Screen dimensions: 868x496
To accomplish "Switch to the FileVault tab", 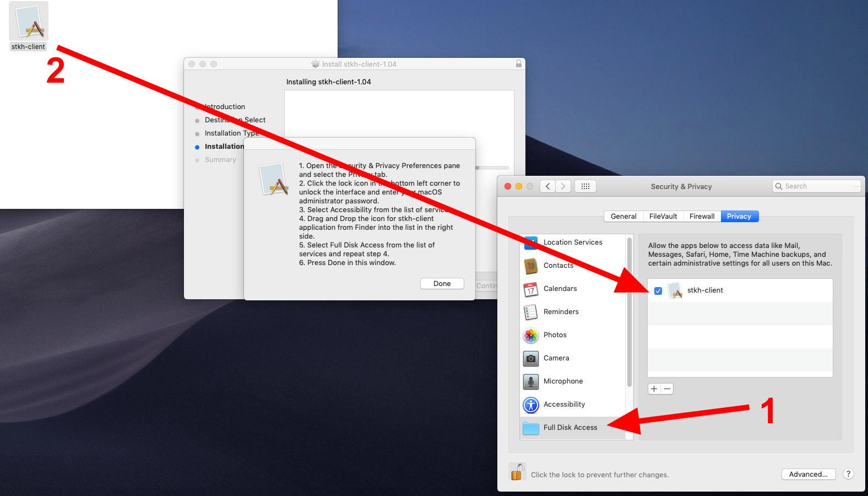I will 663,217.
